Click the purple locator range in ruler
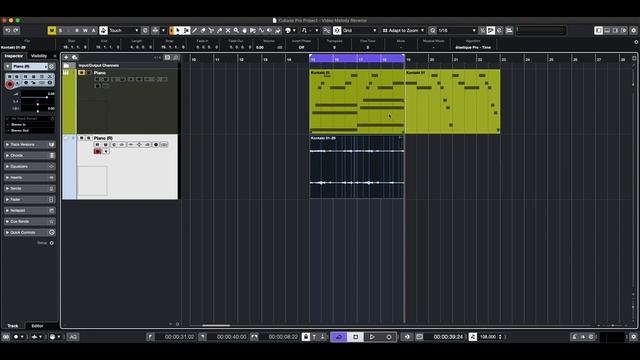The image size is (640, 360). tap(357, 59)
